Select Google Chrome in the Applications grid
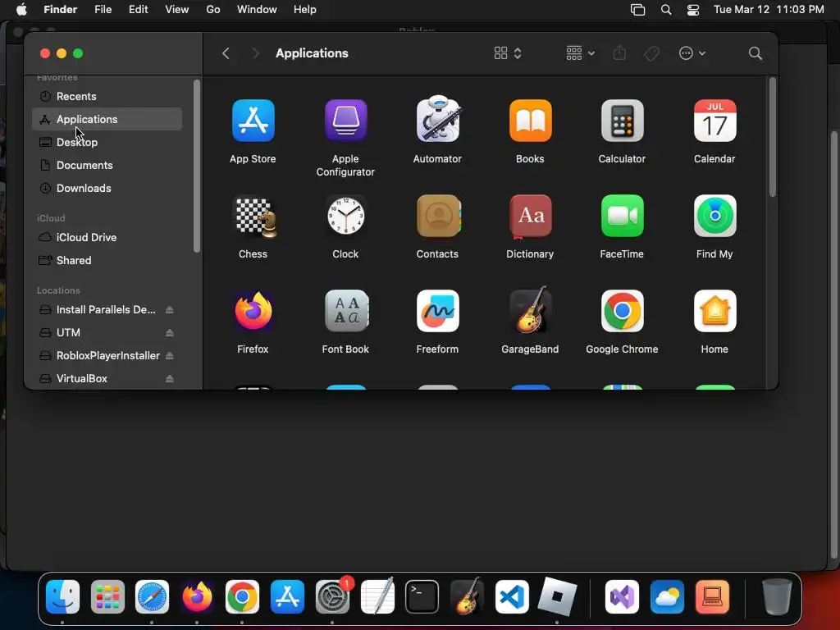The width and height of the screenshot is (840, 630). (622, 311)
